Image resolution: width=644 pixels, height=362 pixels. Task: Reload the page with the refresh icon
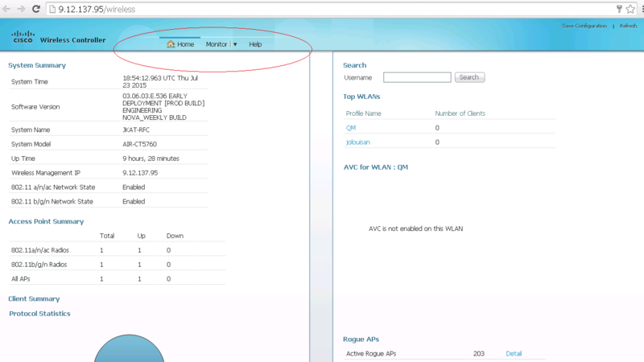(x=35, y=9)
